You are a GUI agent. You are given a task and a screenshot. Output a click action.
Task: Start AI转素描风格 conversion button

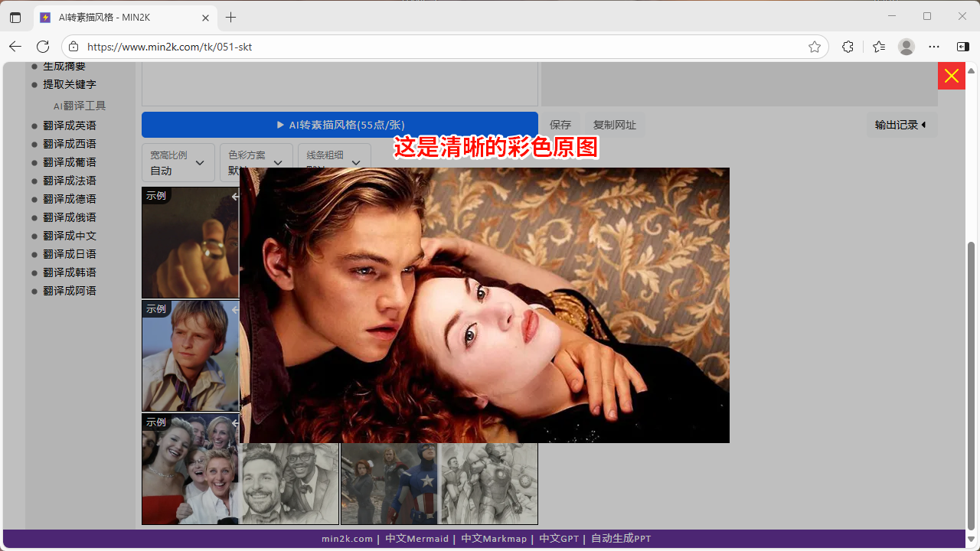340,125
